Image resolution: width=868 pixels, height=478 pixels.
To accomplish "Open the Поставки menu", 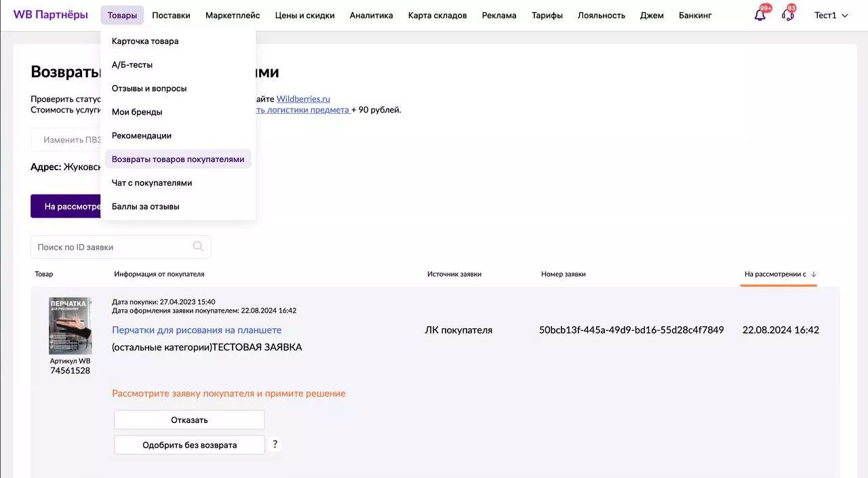I will [x=171, y=16].
